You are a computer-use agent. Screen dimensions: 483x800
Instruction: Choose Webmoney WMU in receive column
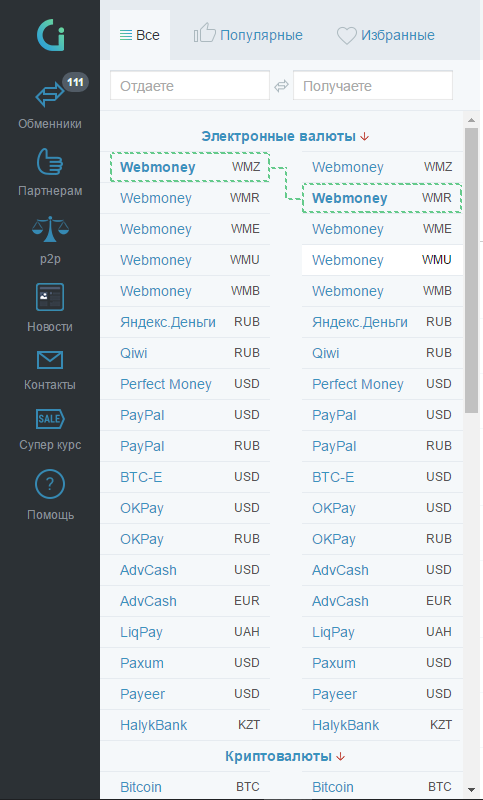[382, 260]
